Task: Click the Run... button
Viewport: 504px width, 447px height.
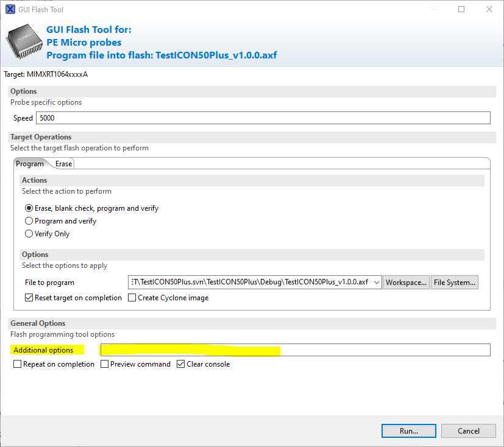Action: (408, 431)
